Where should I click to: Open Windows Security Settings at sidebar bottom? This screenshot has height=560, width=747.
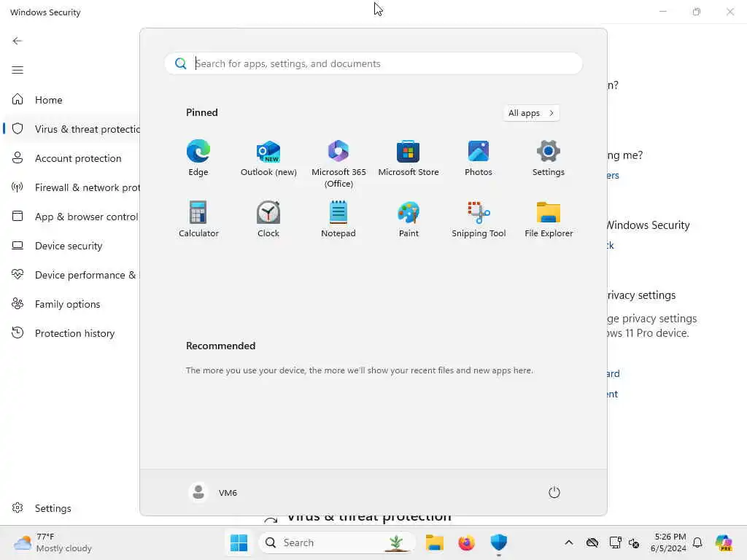tap(71, 508)
